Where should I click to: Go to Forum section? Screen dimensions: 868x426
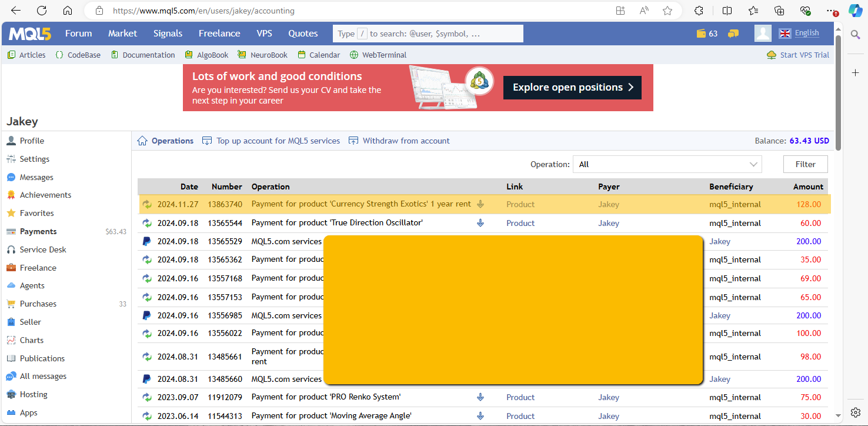click(79, 34)
